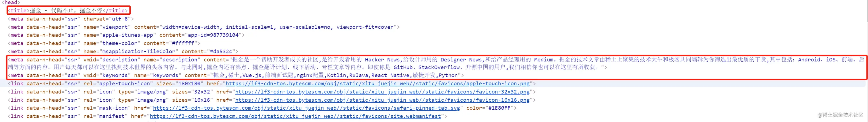Image resolution: width=868 pixels, height=122 pixels.
Task: Select the apple-itunes-app meta line
Action: point(126,35)
